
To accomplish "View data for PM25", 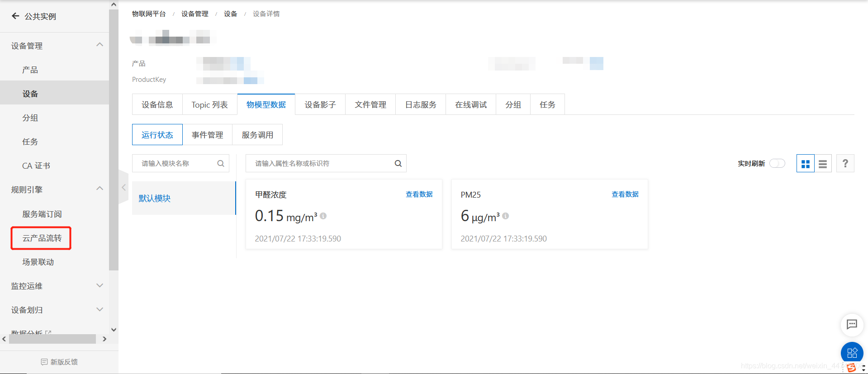I will point(625,194).
